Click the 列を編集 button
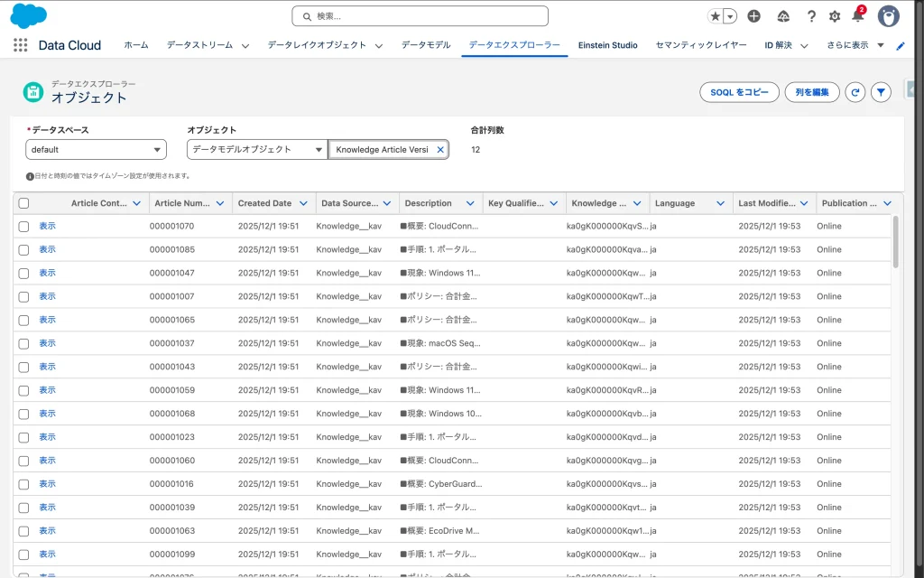Screen dimensions: 924x578 811,92
